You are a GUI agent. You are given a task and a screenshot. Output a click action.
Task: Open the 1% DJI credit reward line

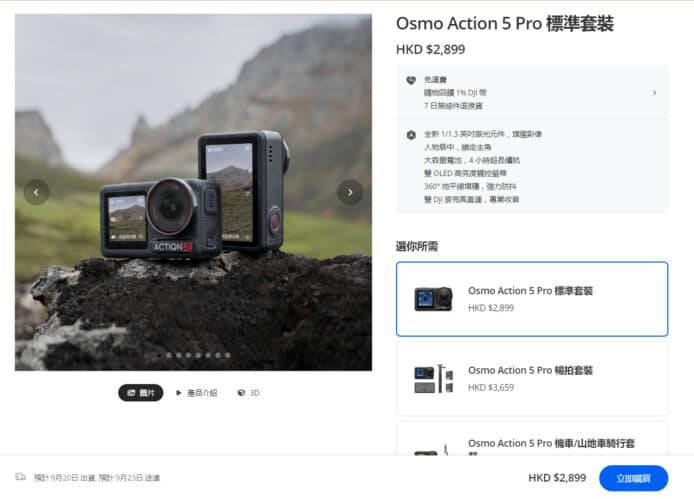(x=455, y=93)
